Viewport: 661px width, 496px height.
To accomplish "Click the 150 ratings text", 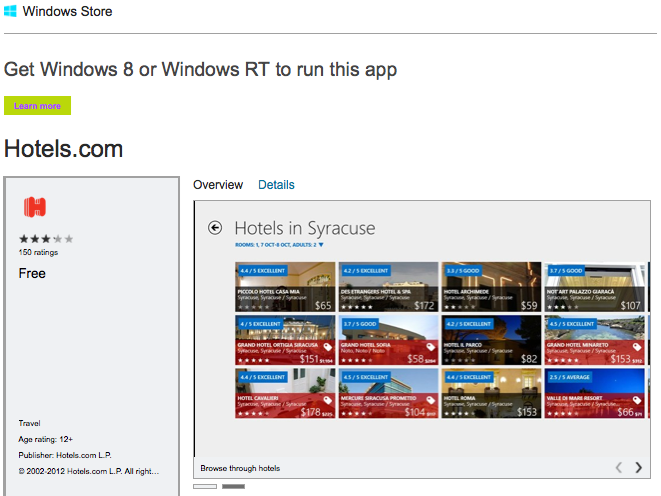I will click(x=38, y=252).
